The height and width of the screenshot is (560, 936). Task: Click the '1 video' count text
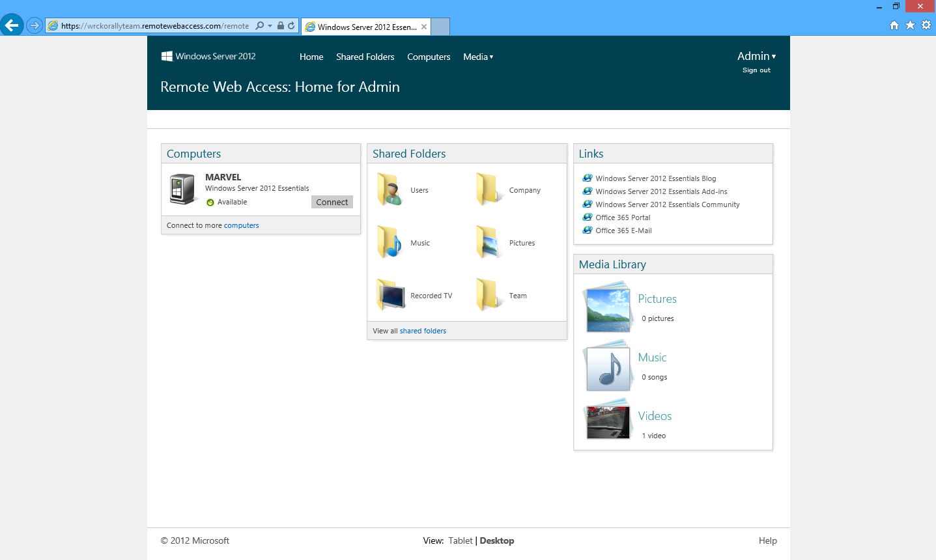[x=653, y=436]
